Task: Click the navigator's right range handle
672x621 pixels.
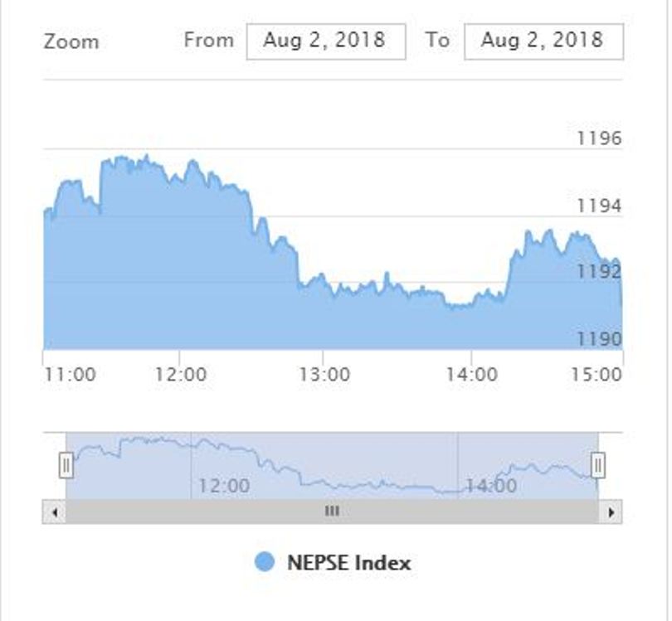Action: pos(597,464)
